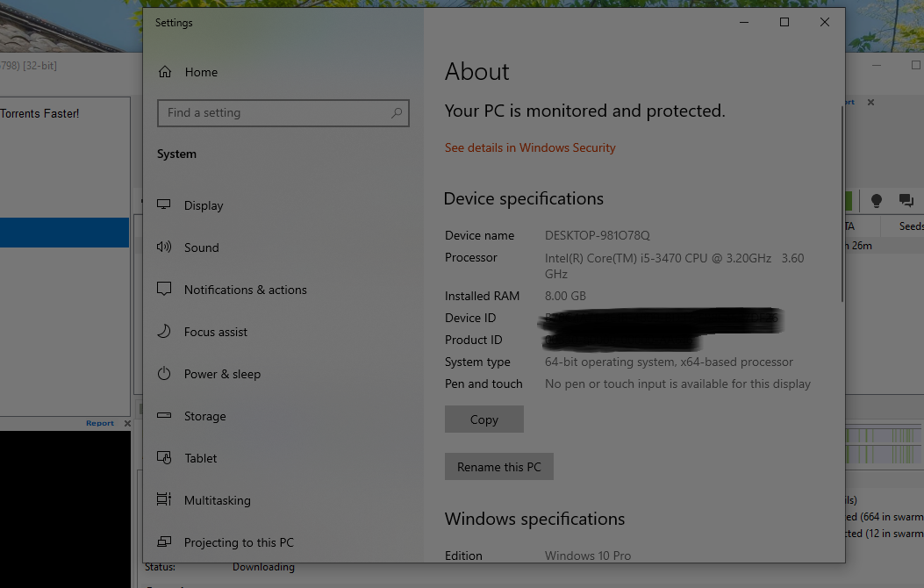
Task: Close the top-right ad banner in torrent window
Action: [x=871, y=102]
